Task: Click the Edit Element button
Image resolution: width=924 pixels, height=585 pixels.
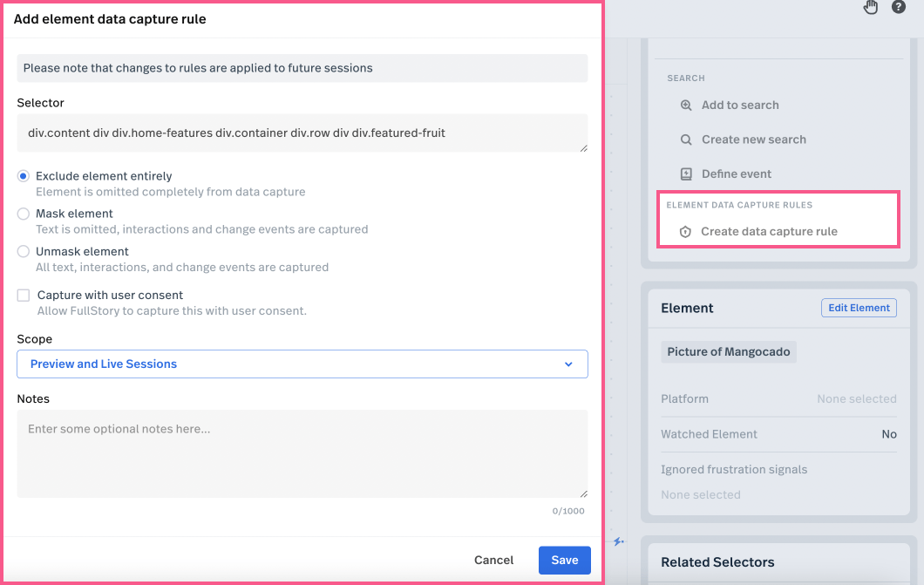Action: click(x=859, y=308)
